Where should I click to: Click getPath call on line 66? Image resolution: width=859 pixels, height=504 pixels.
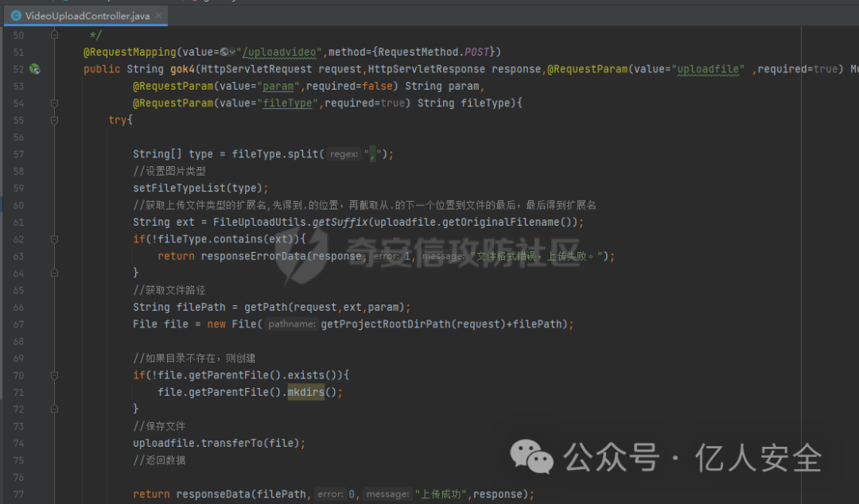pyautogui.click(x=266, y=307)
